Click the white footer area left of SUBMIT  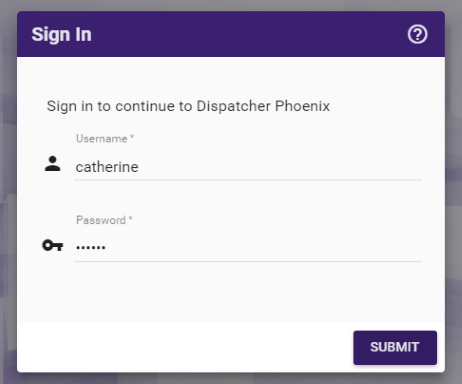point(185,347)
